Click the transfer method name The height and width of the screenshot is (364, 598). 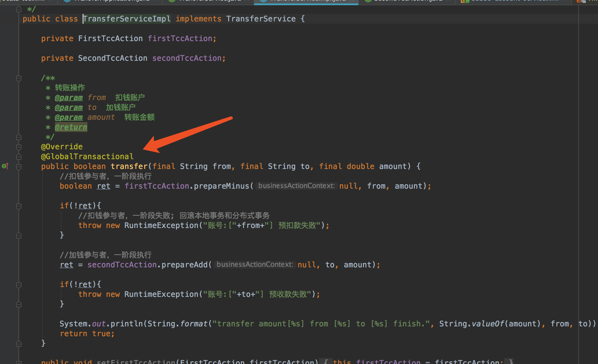[129, 166]
